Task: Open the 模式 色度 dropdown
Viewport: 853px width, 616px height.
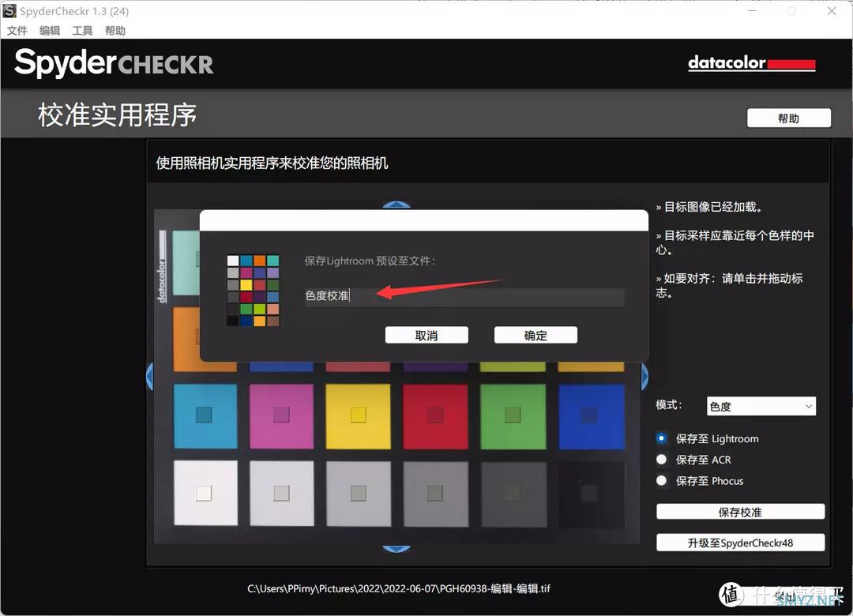Action: pos(761,406)
